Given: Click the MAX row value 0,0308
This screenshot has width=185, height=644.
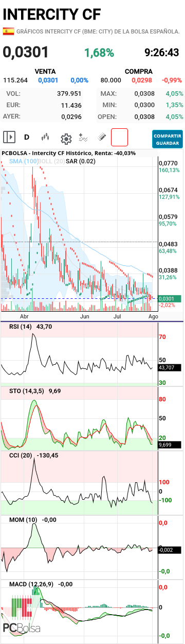Looking at the screenshot, I should [x=144, y=94].
